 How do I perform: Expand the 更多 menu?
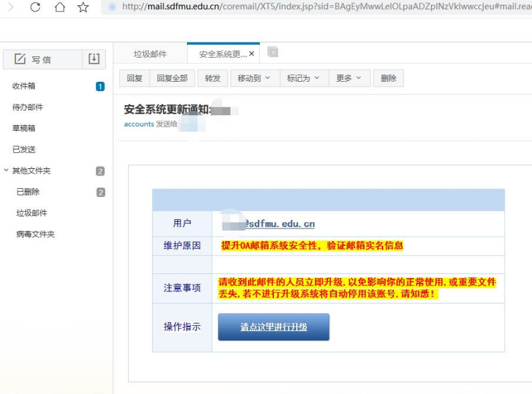pyautogui.click(x=348, y=78)
